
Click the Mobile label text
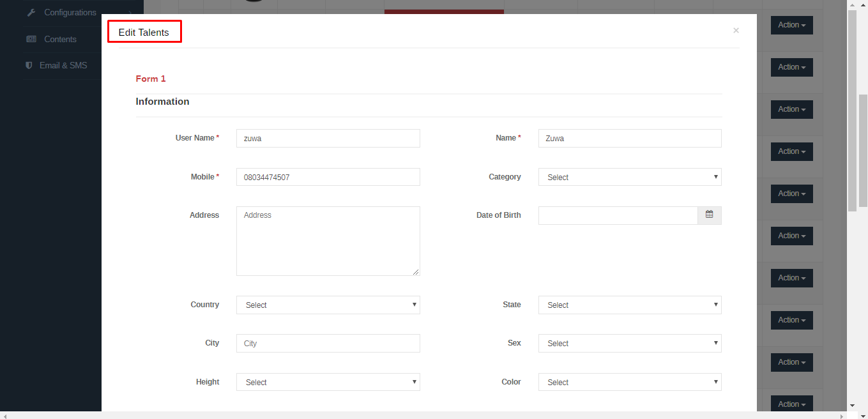coord(202,177)
